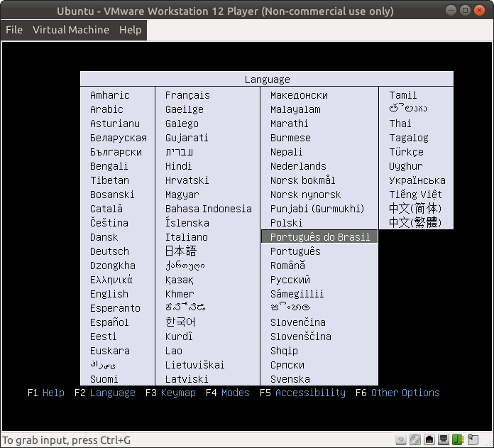Select 中文(繁體) language
This screenshot has height=448, width=494.
(x=415, y=223)
